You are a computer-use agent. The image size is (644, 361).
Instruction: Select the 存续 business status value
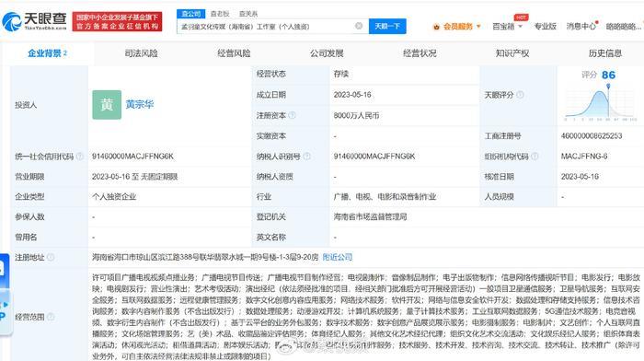[341, 74]
